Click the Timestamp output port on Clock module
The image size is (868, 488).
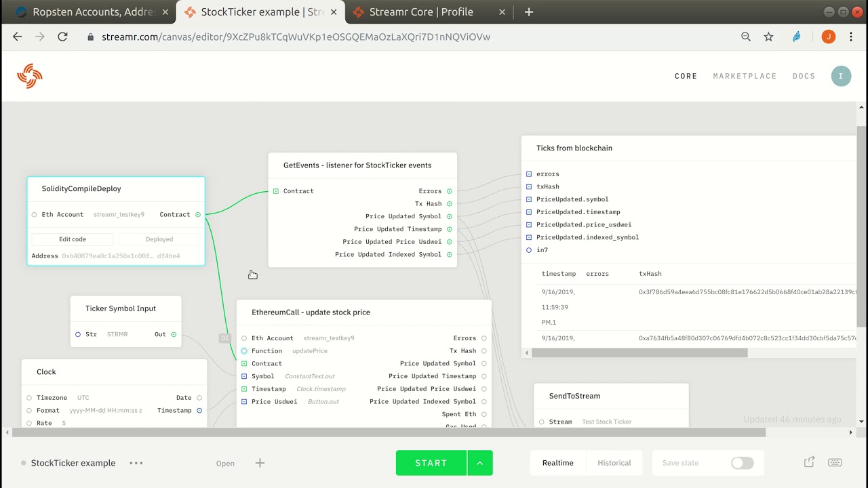199,411
